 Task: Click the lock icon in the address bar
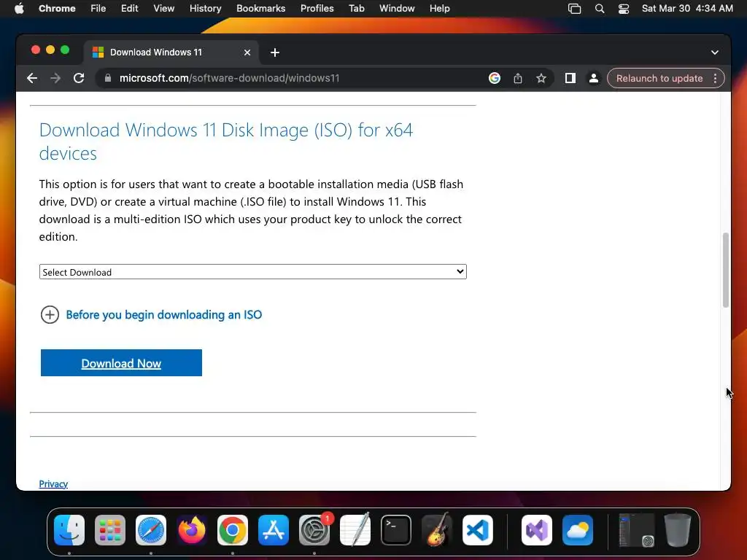(x=108, y=78)
